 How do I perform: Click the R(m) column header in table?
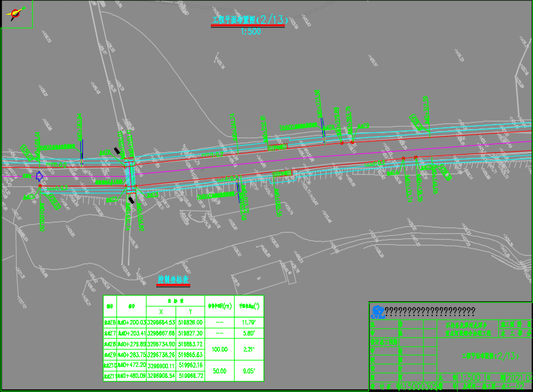coord(220,306)
